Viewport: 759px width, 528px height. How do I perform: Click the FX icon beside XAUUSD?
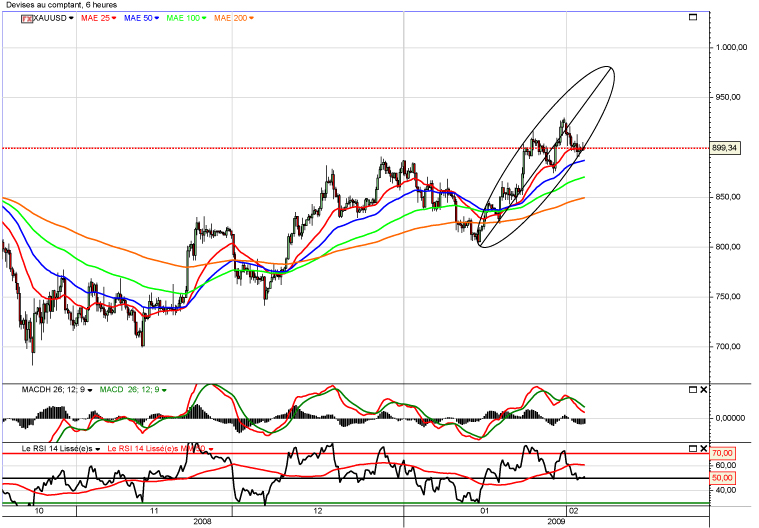tap(27, 18)
